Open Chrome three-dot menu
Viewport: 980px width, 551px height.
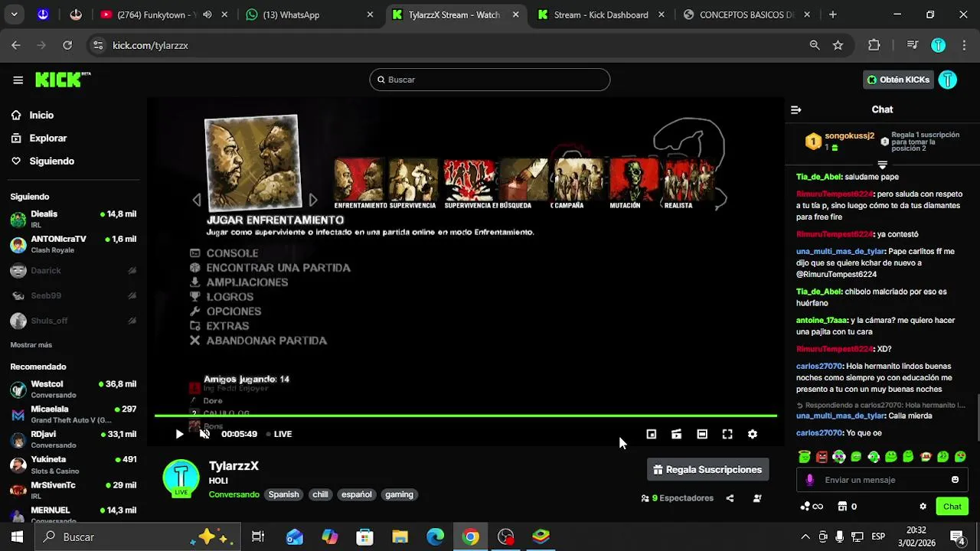click(965, 45)
